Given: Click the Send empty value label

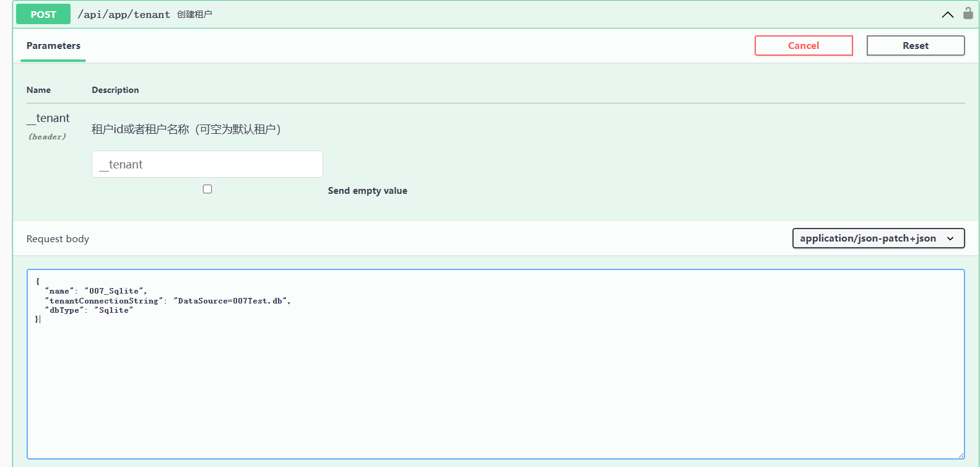Looking at the screenshot, I should [x=367, y=191].
